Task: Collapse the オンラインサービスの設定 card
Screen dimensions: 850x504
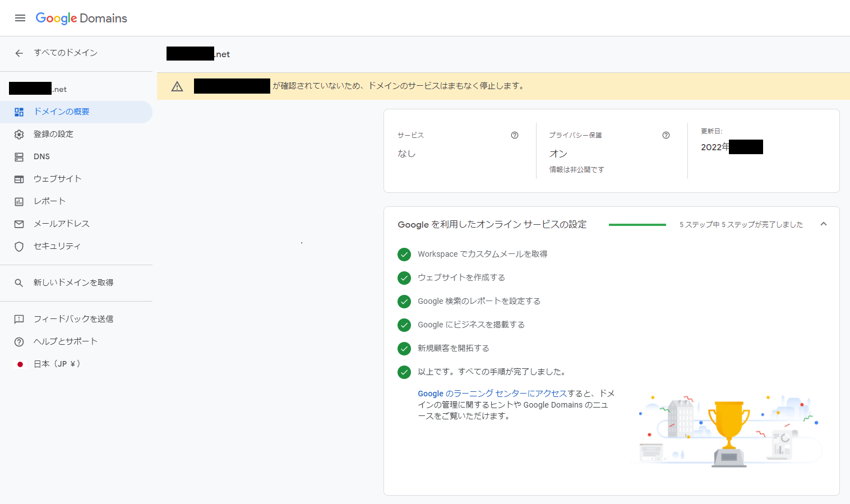Action: tap(824, 224)
